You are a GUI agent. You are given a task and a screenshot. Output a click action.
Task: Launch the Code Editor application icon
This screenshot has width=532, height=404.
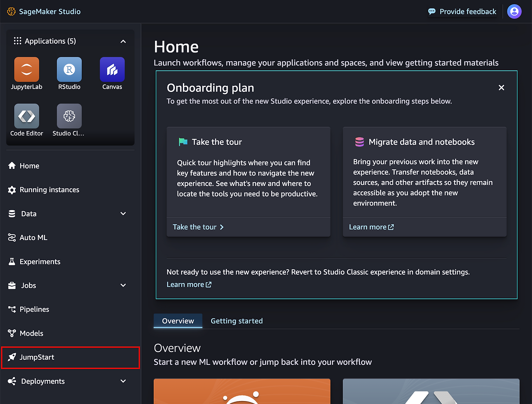tap(27, 116)
